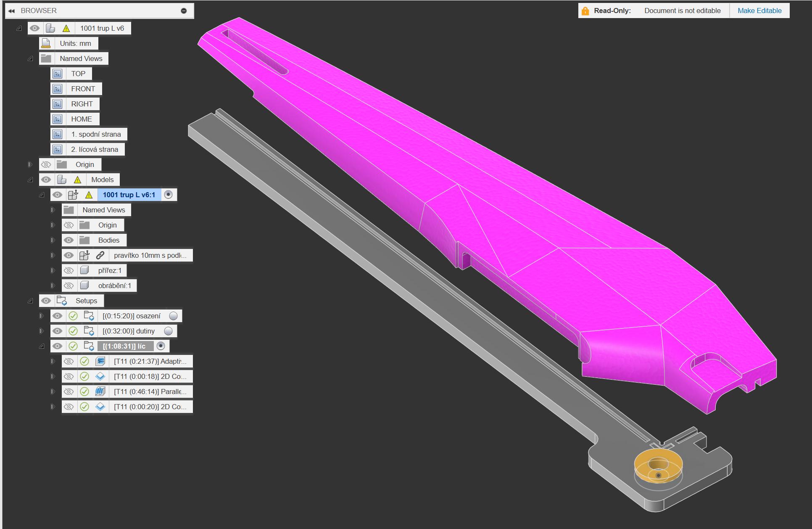Click the link icon on pravítko component
Viewport: 812px width, 529px height.
100,255
